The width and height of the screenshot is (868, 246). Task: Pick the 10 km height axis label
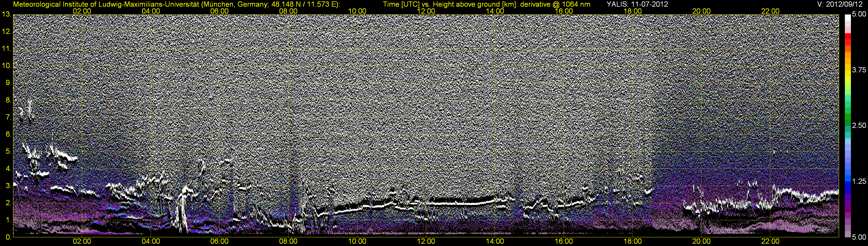(6, 66)
